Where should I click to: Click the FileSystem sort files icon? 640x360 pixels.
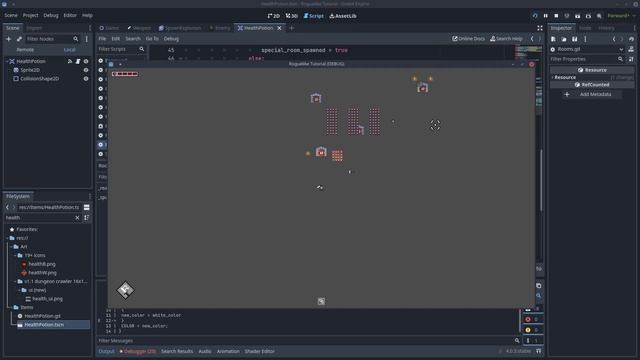(x=87, y=218)
